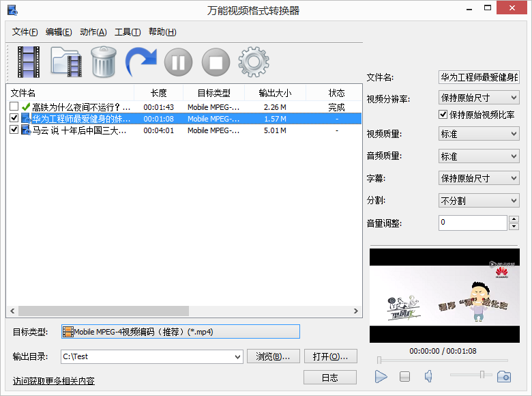Screen dimensions: 532x396
Task: Click the file list scroll right arrow
Action: click(355, 311)
